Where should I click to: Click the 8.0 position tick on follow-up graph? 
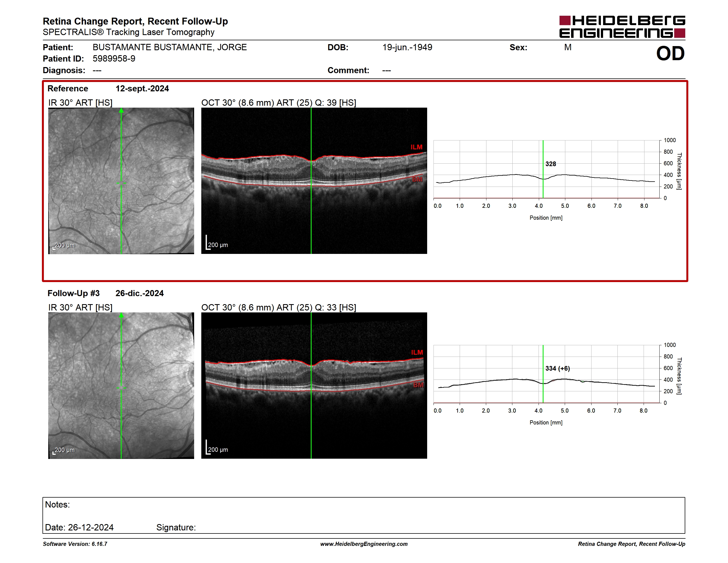pyautogui.click(x=643, y=411)
